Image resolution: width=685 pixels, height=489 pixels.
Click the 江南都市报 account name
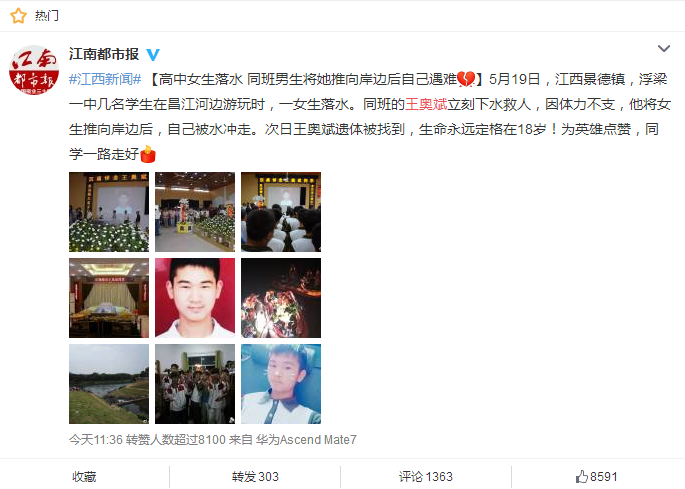point(104,54)
